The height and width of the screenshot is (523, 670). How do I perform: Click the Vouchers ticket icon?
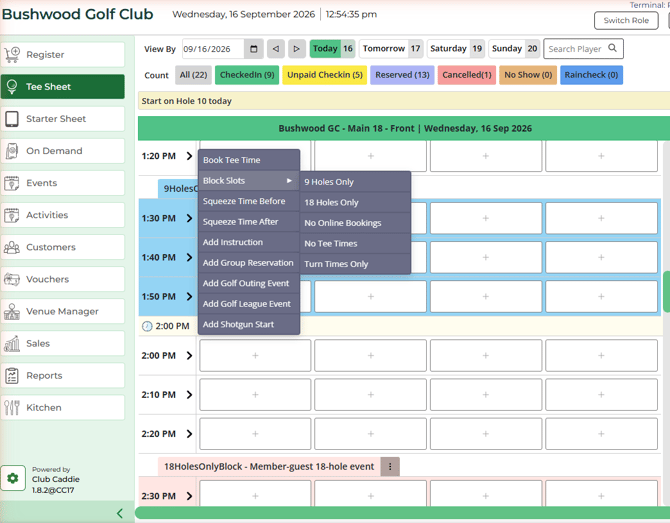[x=12, y=279]
